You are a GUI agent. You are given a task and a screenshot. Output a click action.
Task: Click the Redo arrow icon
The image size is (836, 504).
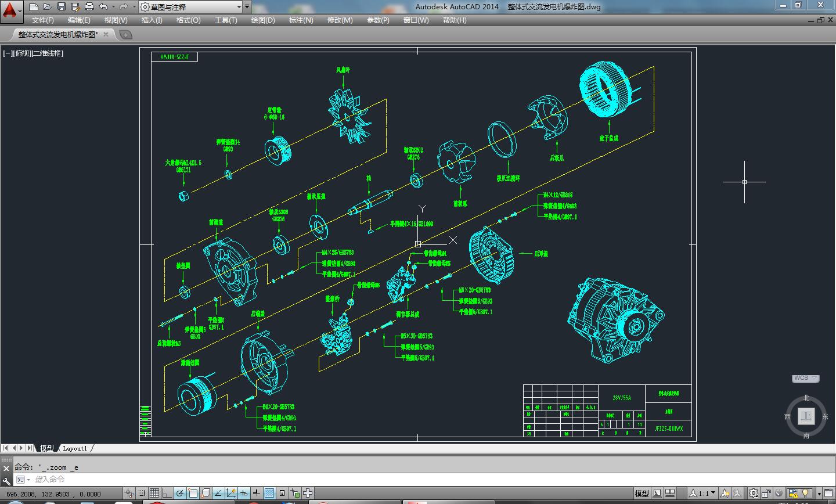tap(123, 7)
